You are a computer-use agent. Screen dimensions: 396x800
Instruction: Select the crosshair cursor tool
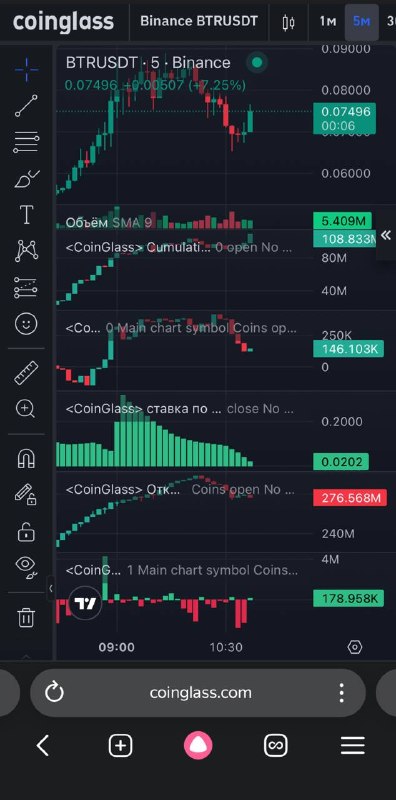tap(26, 70)
